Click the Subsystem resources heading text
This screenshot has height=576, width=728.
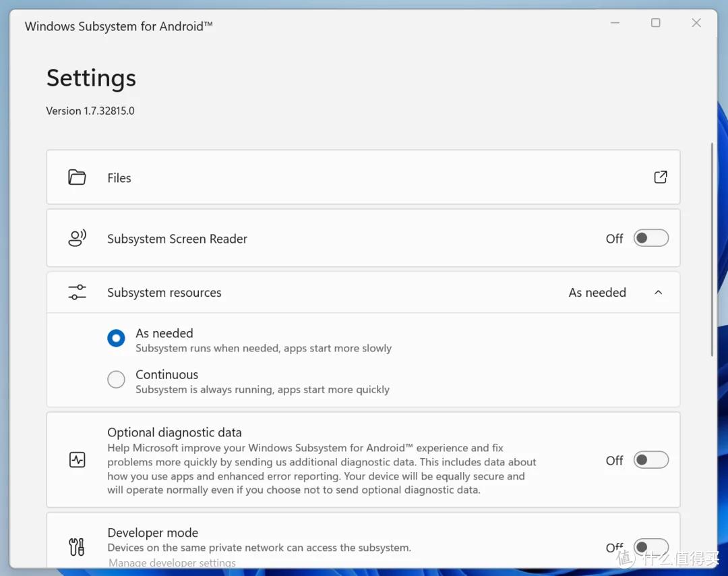click(164, 293)
